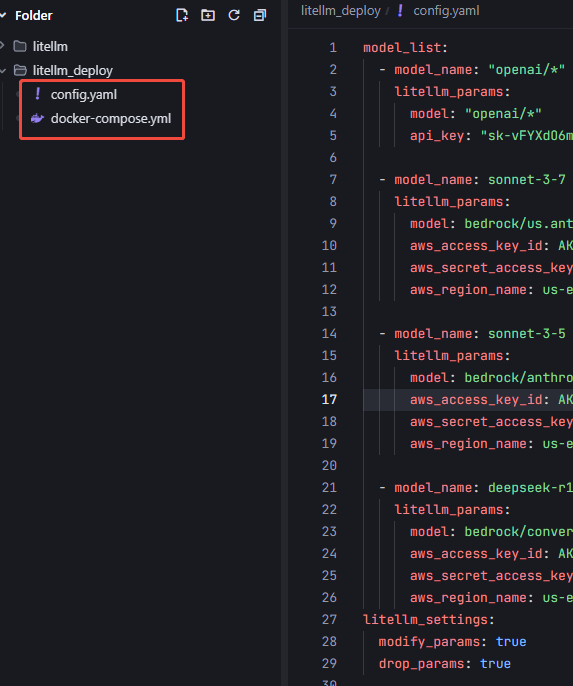Click line number 20 in the gutter
573x686 pixels.
pyautogui.click(x=329, y=466)
